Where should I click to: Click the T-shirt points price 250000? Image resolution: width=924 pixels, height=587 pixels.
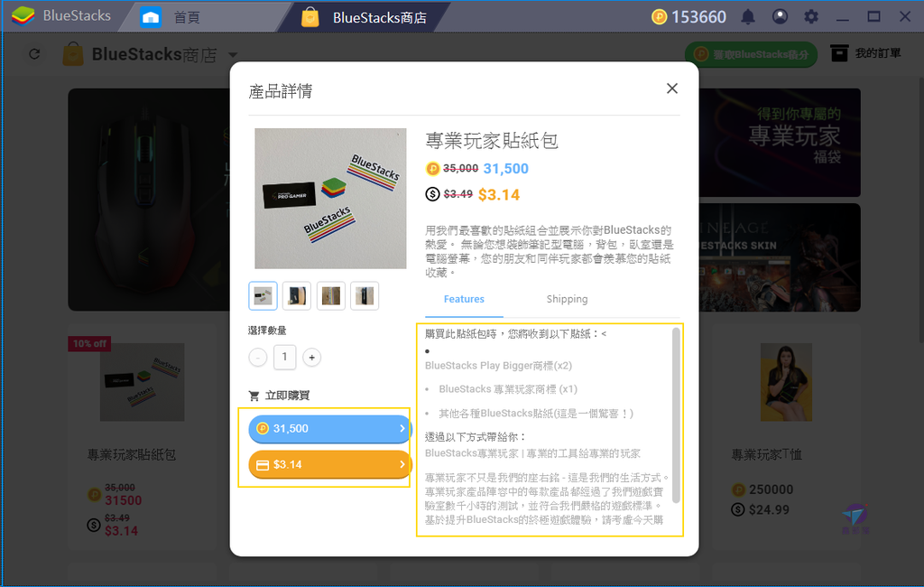771,489
